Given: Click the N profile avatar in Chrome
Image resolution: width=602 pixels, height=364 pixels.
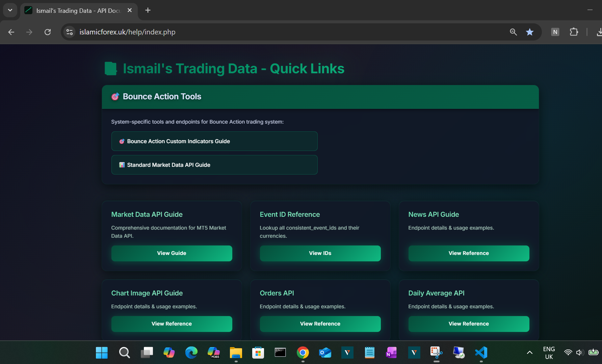Looking at the screenshot, I should (555, 32).
